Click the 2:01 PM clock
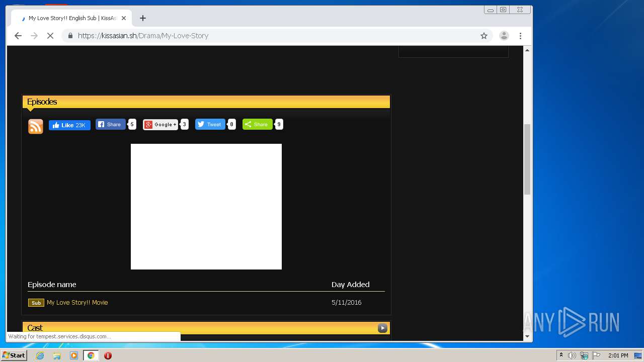 (x=618, y=355)
